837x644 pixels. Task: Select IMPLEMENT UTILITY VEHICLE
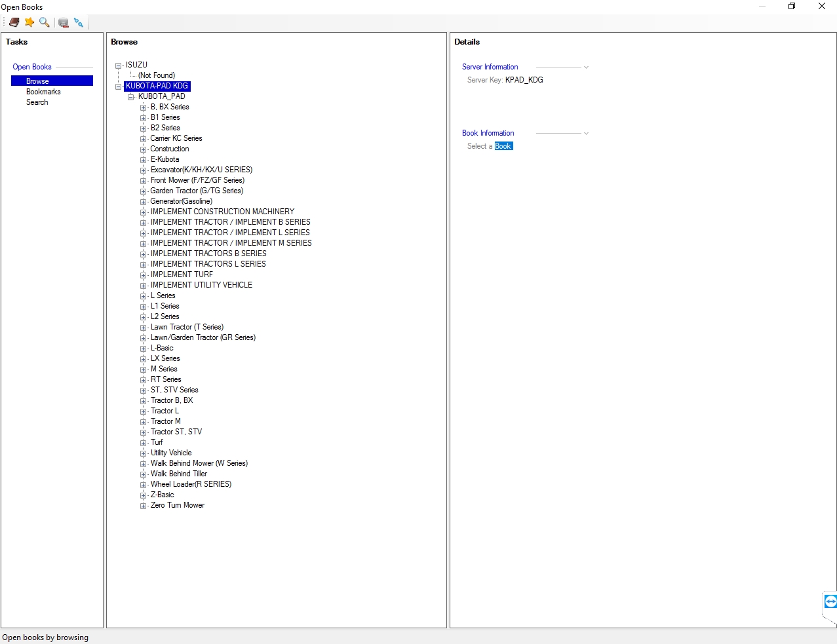tap(201, 285)
